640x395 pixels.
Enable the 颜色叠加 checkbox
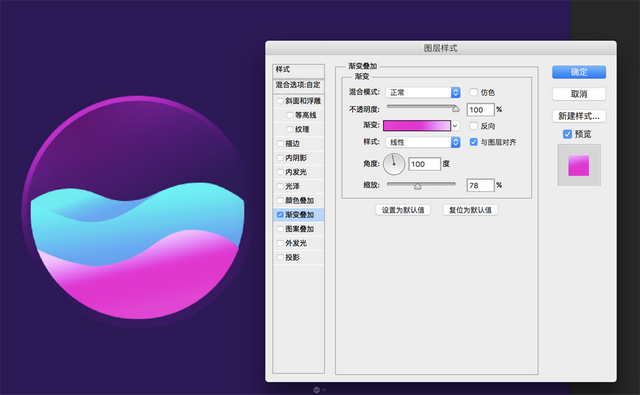(280, 200)
